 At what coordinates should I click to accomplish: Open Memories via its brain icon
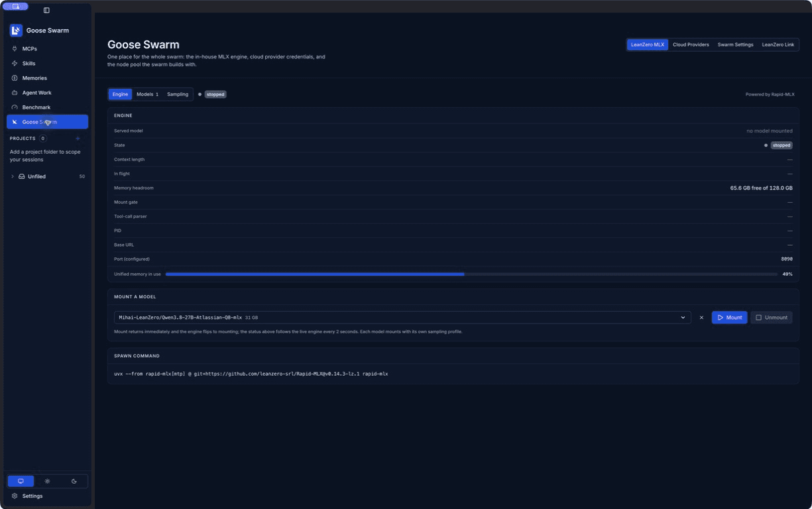pyautogui.click(x=15, y=78)
